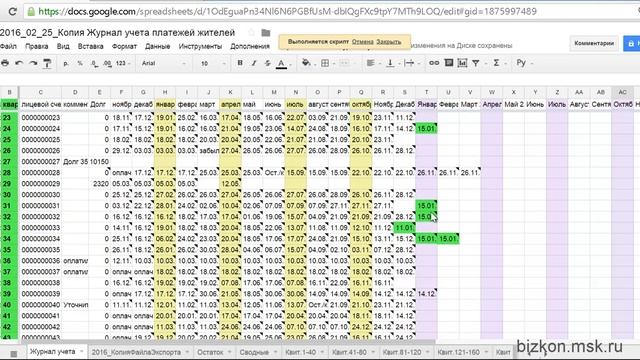Increase decimal places

[107, 63]
